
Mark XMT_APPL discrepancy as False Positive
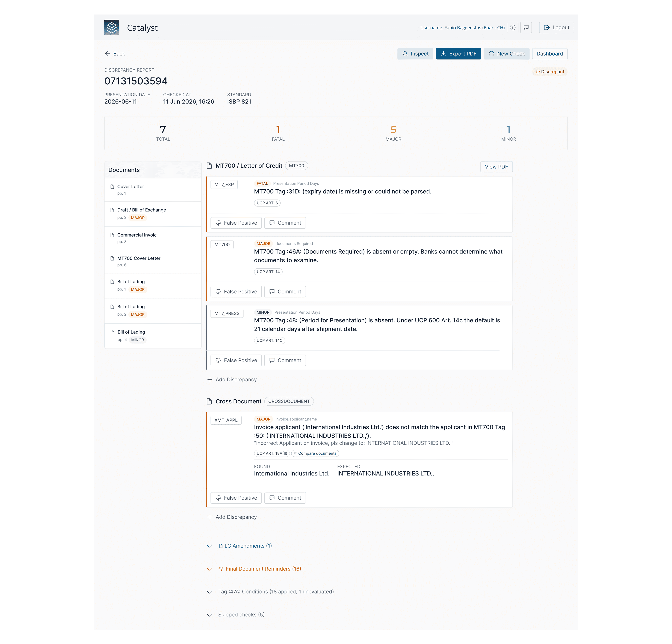click(x=236, y=498)
